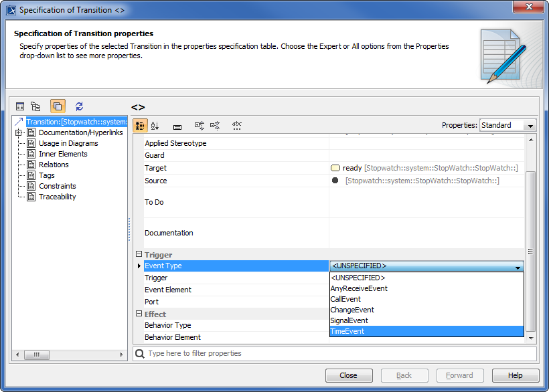Viewport: 549px width, 392px height.
Task: Open the Properties Standard dropdown
Action: [x=508, y=125]
